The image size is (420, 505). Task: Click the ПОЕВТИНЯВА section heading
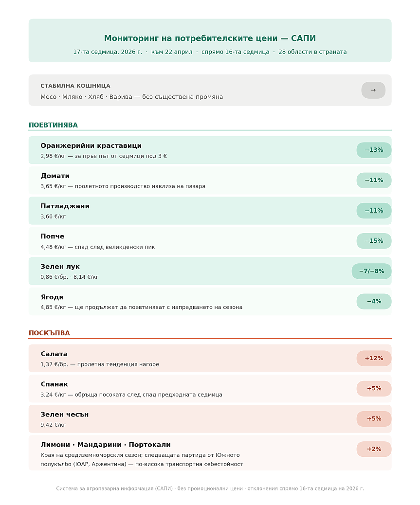click(53, 125)
